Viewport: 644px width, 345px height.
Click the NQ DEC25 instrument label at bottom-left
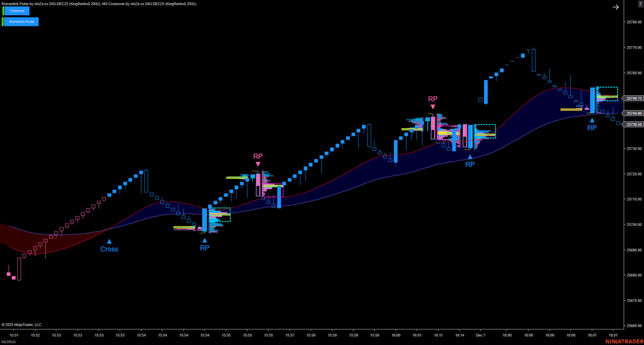click(x=8, y=341)
